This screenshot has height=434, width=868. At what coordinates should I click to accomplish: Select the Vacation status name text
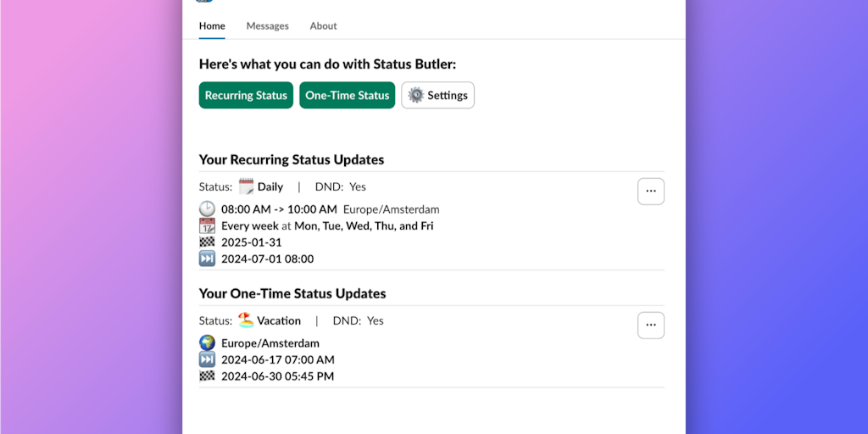tap(279, 320)
